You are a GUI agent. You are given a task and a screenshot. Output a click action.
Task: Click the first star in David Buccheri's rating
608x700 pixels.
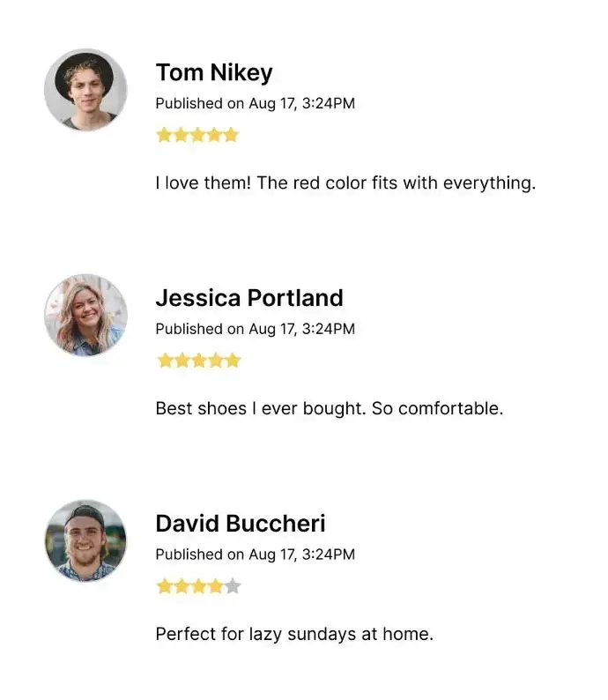coord(164,586)
